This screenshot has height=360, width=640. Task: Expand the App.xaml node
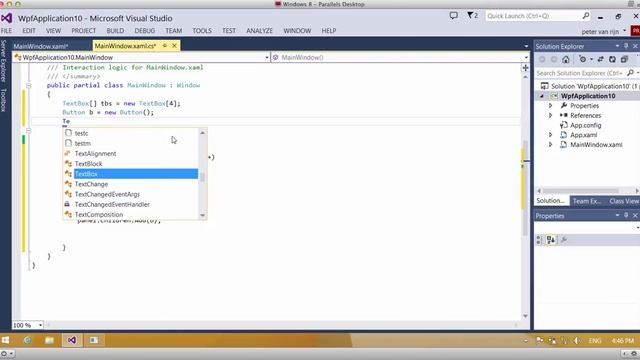[x=550, y=135]
